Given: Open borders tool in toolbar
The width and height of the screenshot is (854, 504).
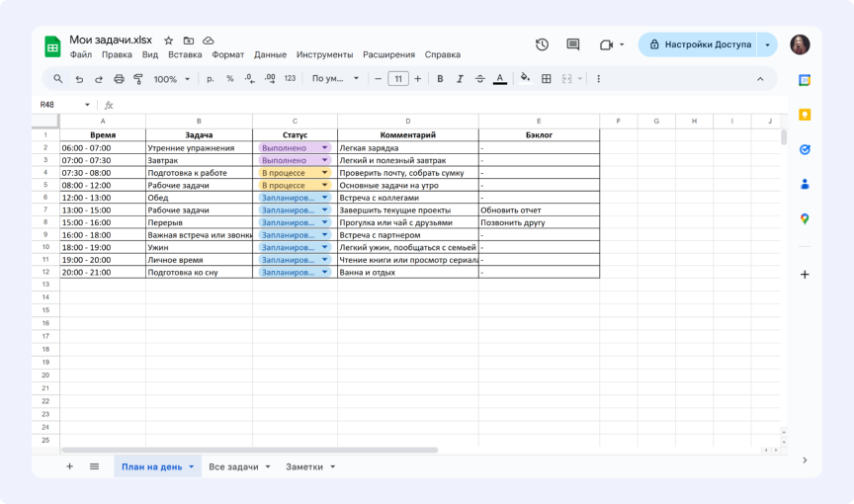Looking at the screenshot, I should coord(546,79).
